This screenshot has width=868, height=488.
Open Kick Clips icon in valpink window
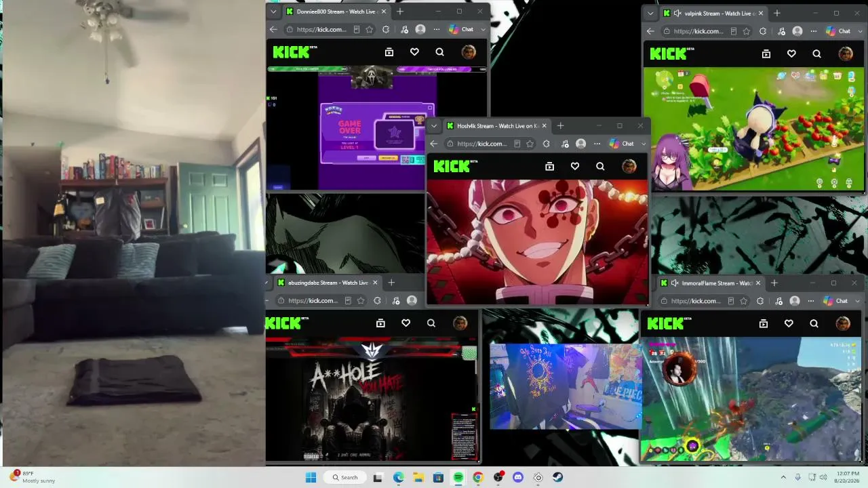(766, 54)
